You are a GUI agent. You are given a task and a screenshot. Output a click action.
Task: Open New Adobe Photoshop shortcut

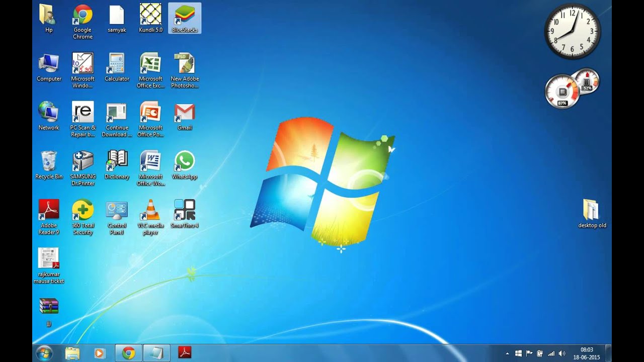click(x=185, y=70)
